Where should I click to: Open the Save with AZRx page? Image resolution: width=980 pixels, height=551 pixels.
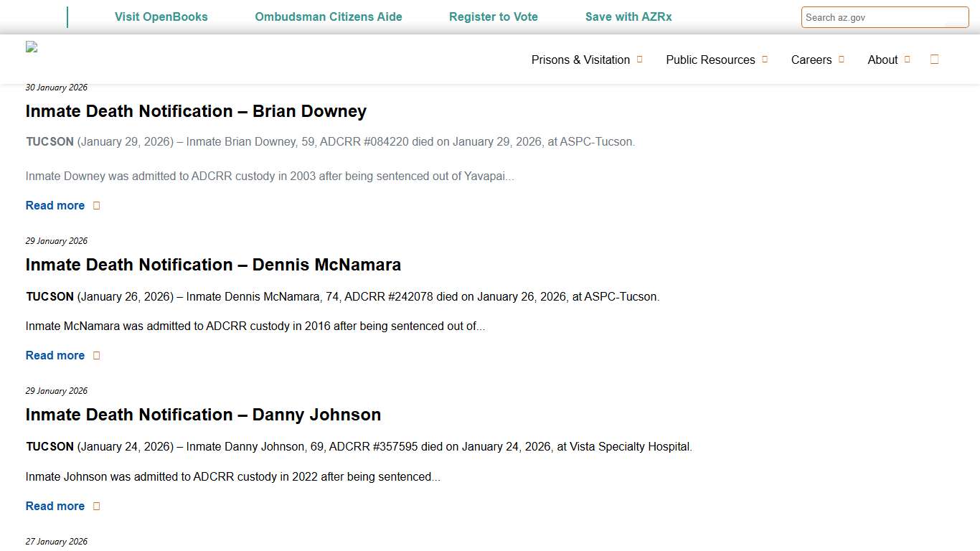coord(628,17)
